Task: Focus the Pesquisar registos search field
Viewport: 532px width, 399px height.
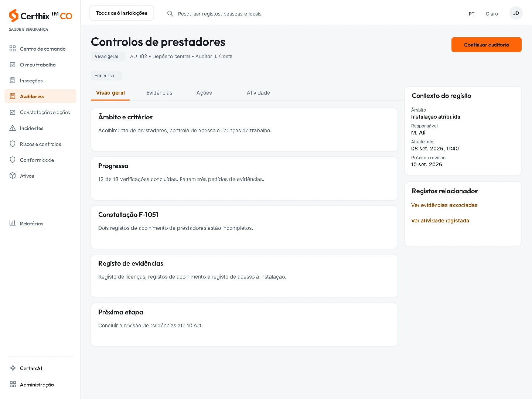Action: pyautogui.click(x=219, y=14)
